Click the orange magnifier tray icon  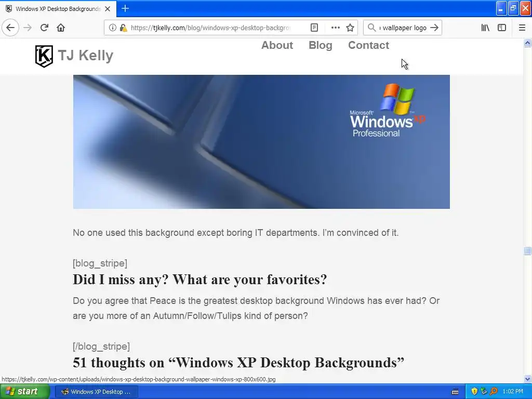point(494,392)
